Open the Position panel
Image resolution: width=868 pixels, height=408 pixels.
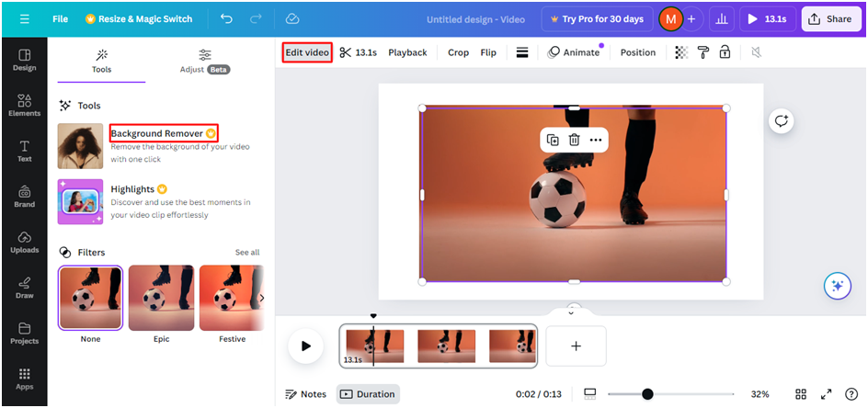[x=638, y=52]
